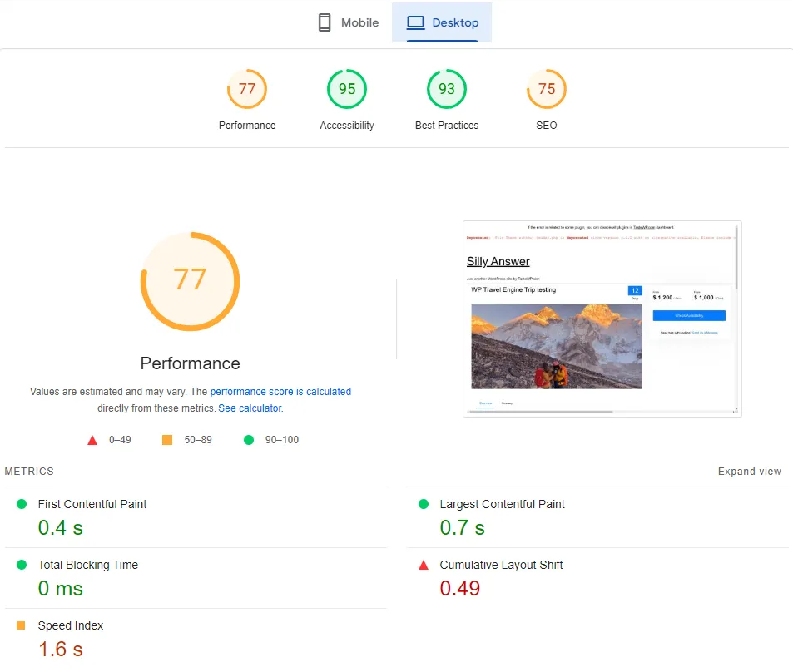This screenshot has width=793, height=672.
Task: Open the 'See calculator' link
Action: click(x=250, y=408)
